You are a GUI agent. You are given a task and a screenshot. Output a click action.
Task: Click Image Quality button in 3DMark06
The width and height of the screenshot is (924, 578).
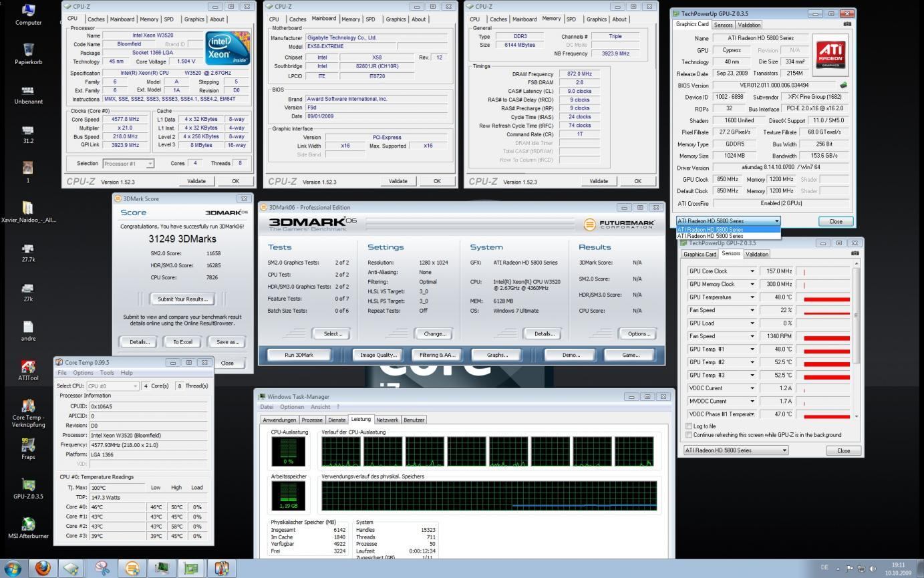point(379,355)
